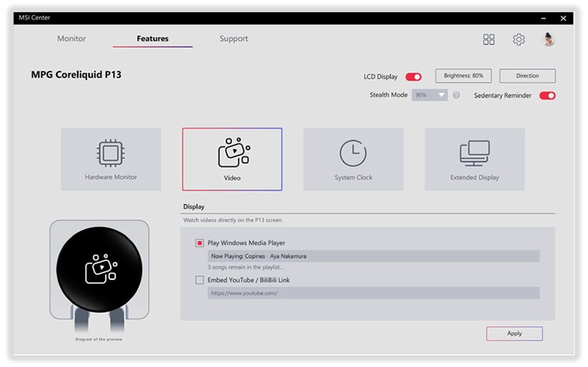Screen dimensions: 588x367
Task: Disable the Sedentary Reminder switch
Action: click(547, 96)
